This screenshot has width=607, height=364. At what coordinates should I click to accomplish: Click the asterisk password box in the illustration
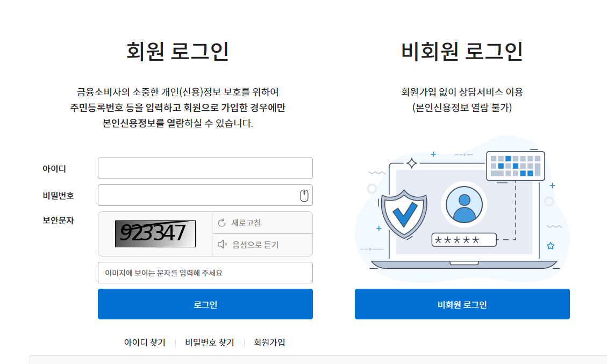[464, 240]
